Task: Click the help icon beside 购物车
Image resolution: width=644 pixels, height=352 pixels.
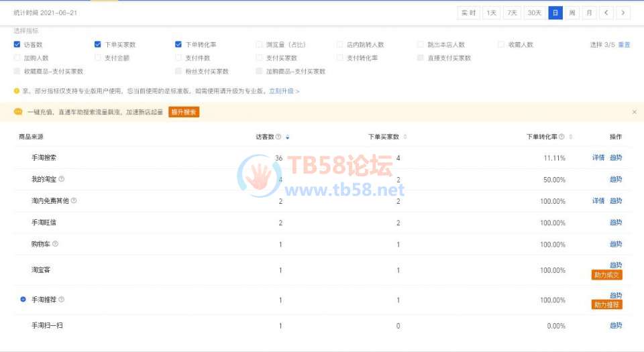Action: pyautogui.click(x=56, y=244)
